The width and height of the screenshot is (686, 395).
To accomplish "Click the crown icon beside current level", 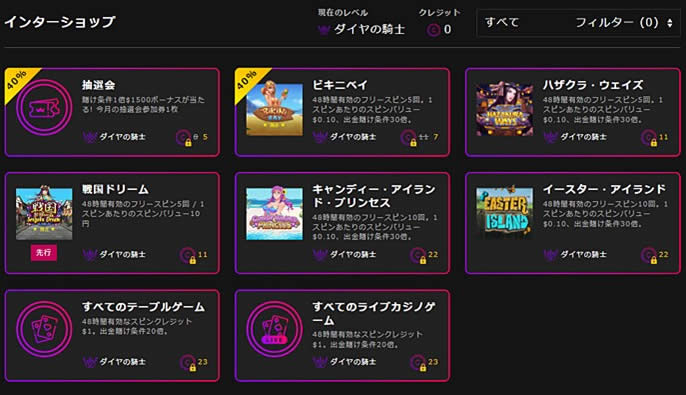I will click(324, 30).
